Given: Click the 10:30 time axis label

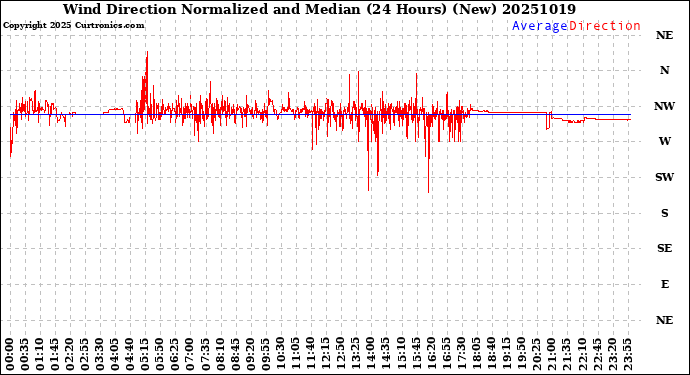Looking at the screenshot, I should [281, 355].
